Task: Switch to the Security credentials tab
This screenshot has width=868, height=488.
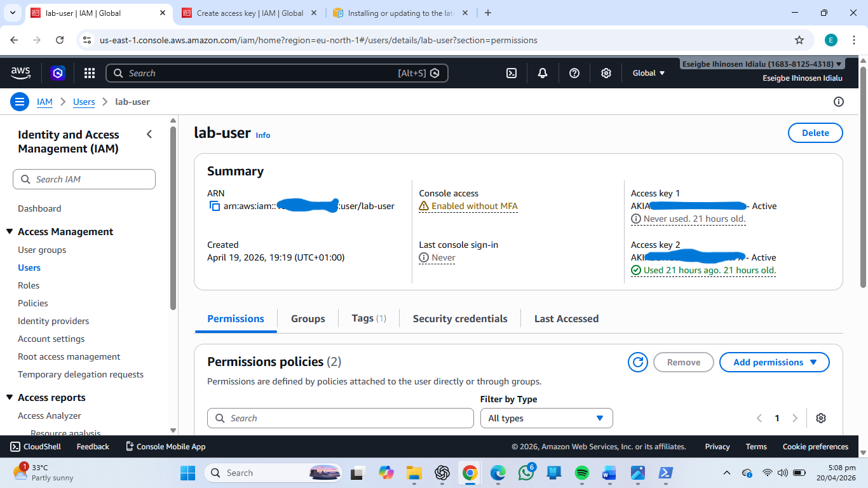Action: click(x=460, y=319)
